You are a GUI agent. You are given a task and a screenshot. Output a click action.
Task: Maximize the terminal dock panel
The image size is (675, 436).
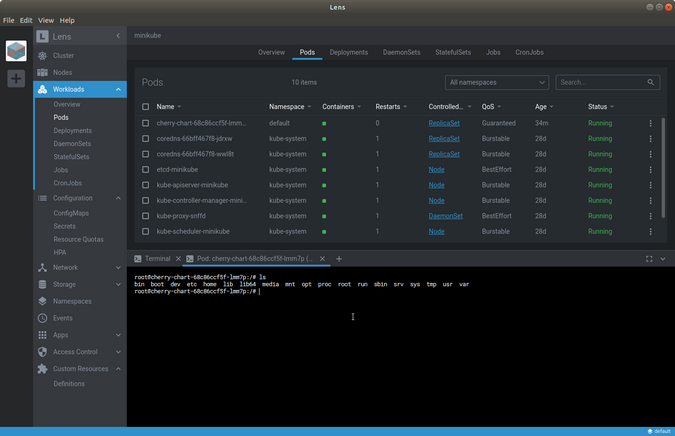[x=649, y=259]
